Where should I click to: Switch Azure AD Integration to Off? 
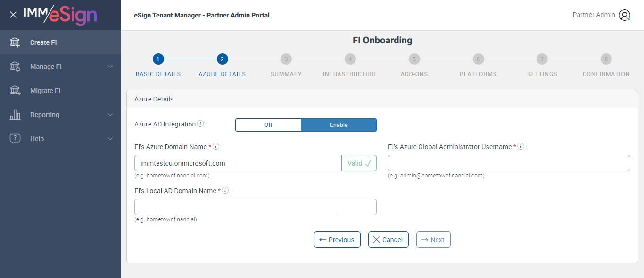tap(268, 125)
